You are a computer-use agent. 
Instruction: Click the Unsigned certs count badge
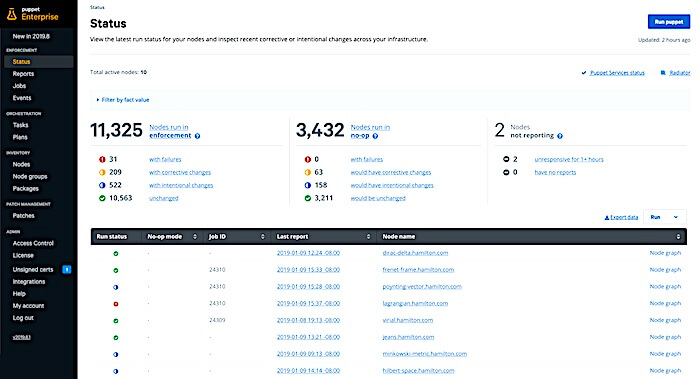point(67,269)
